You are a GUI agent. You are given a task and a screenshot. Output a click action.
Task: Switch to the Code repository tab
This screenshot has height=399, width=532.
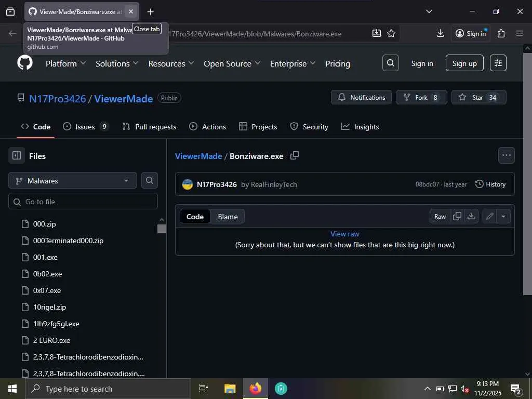(36, 127)
